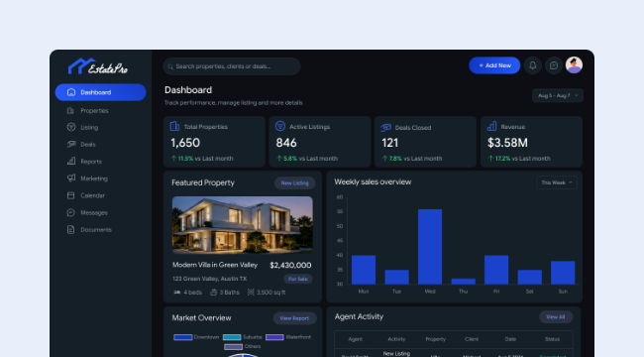Click the search magnifier icon
This screenshot has height=357, width=644.
point(170,66)
